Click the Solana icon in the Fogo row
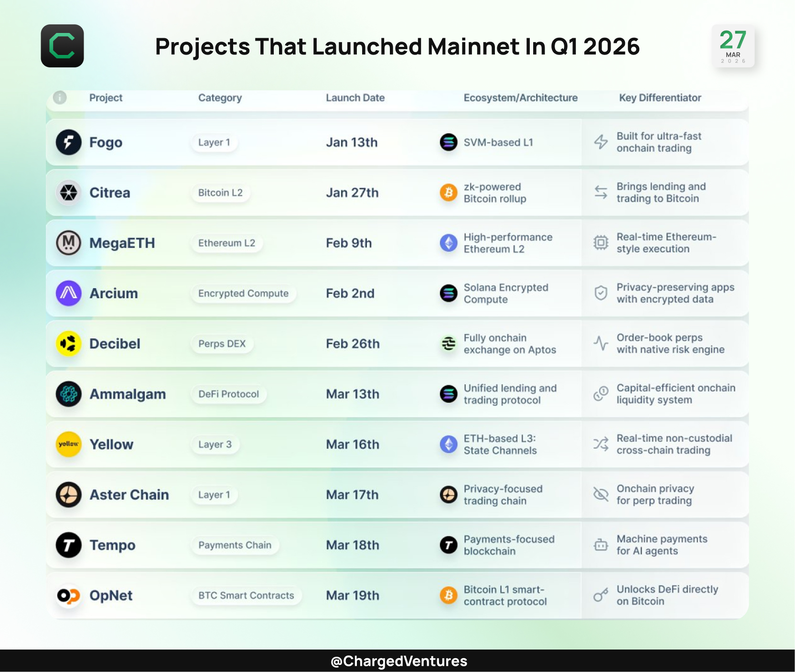The image size is (795, 672). point(449,142)
